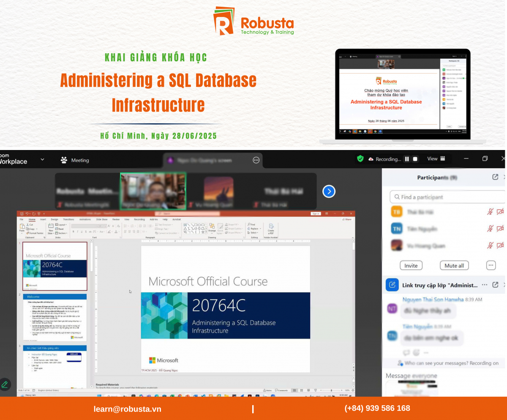Toggle the Notes pane in status bar
This screenshot has width=507, height=420.
[267, 390]
